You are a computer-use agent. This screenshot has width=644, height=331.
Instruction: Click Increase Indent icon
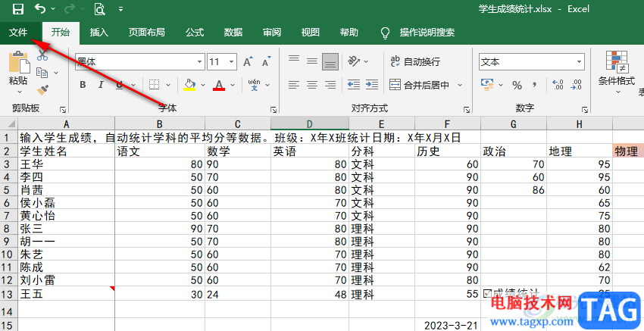(x=372, y=85)
